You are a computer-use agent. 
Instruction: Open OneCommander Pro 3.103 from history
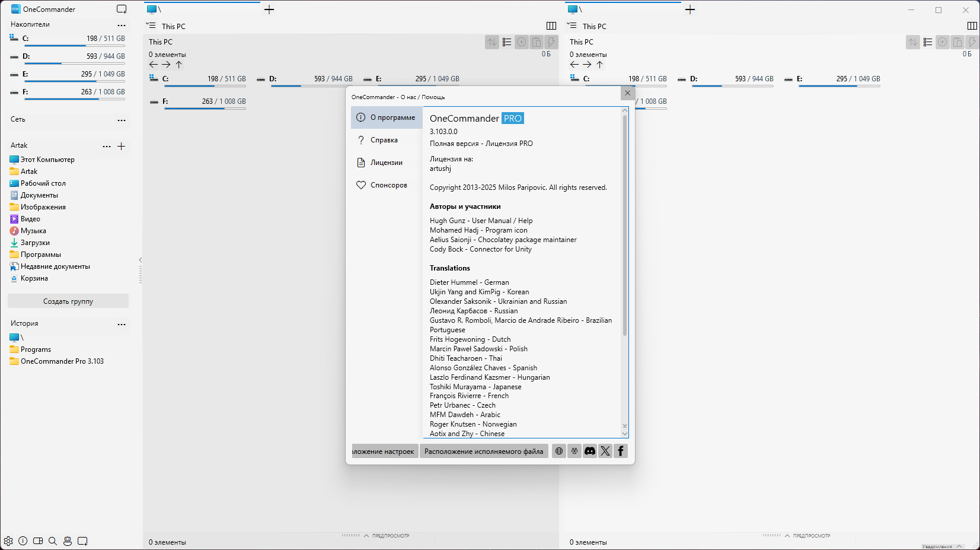(62, 361)
